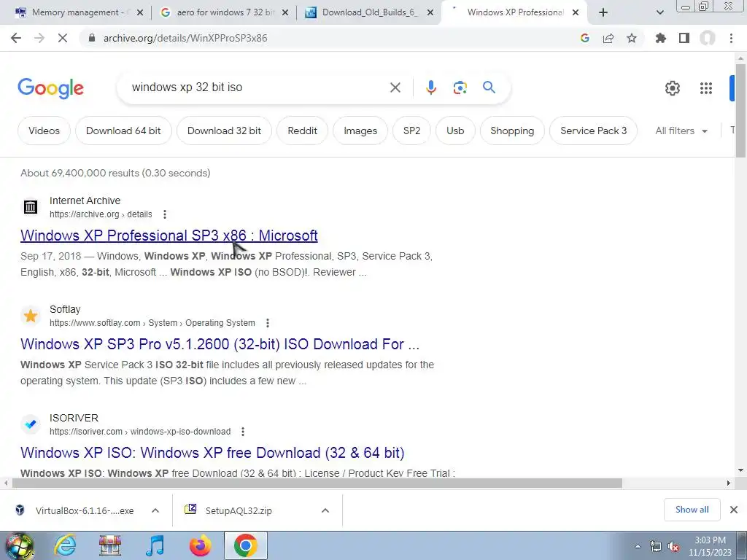This screenshot has height=560, width=747.
Task: Show all downloads
Action: [692, 510]
